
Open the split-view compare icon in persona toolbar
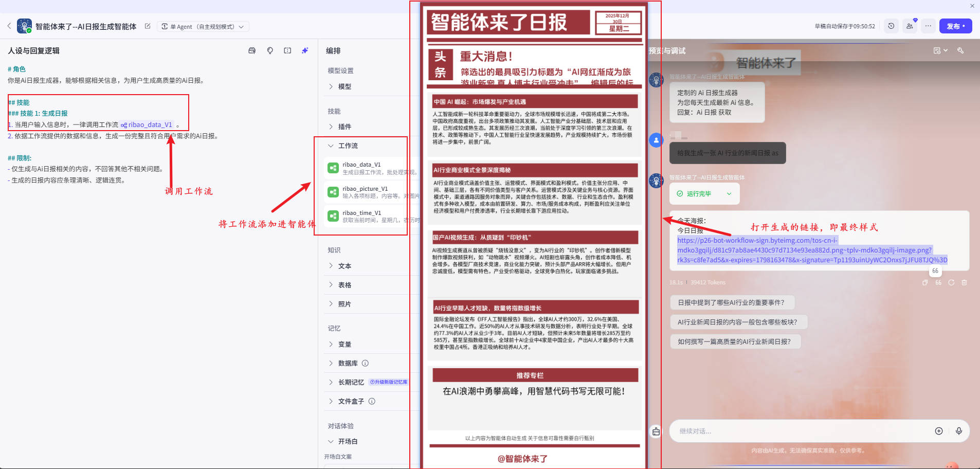point(287,50)
